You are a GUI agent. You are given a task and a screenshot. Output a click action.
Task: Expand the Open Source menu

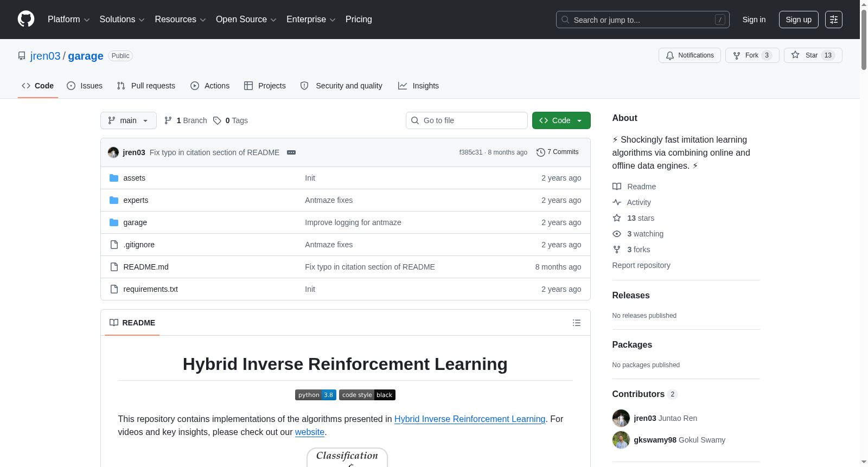[x=246, y=20]
